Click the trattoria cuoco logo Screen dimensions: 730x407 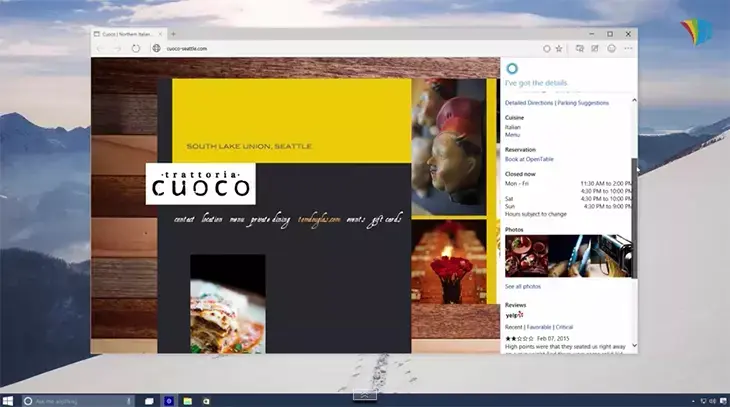coord(201,184)
